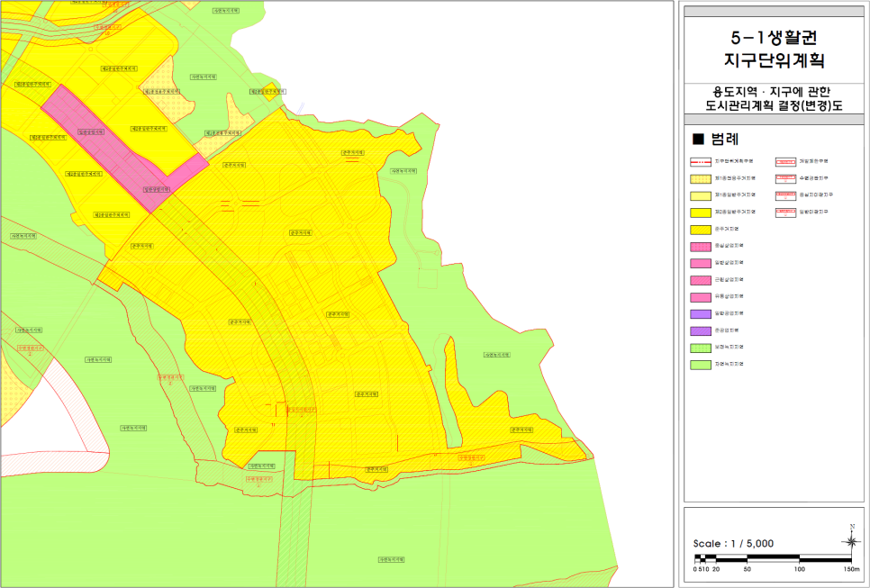This screenshot has width=870, height=588.
Task: Click the bright yellow 제2종일반주거지역 swatch
Action: pyautogui.click(x=701, y=212)
